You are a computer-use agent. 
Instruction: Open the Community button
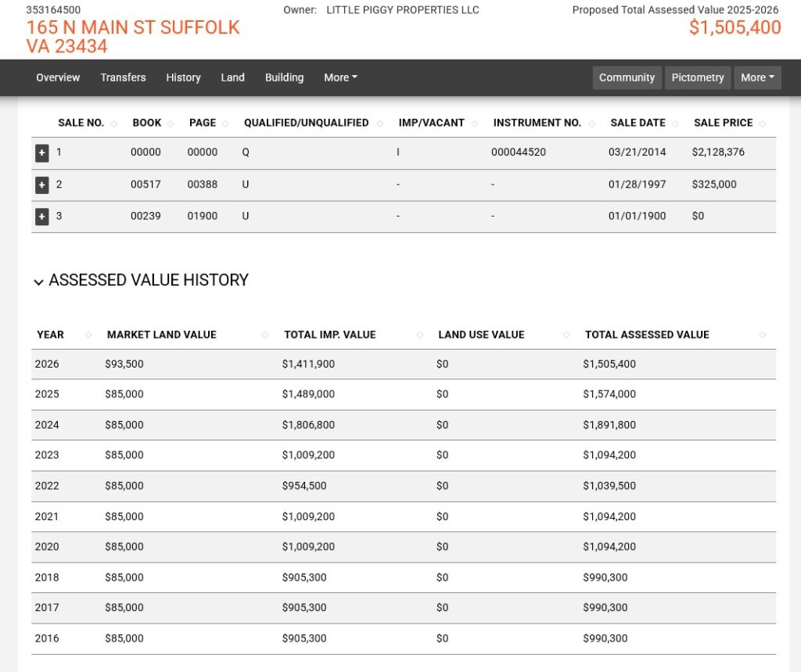tap(627, 77)
